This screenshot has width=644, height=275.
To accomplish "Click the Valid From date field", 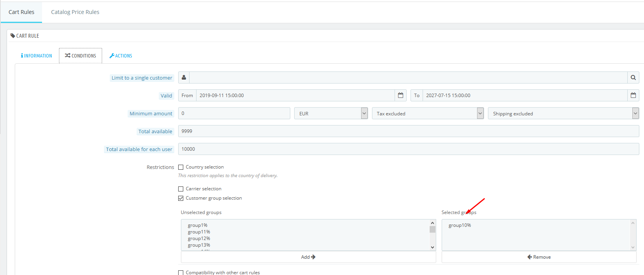I will pos(295,96).
